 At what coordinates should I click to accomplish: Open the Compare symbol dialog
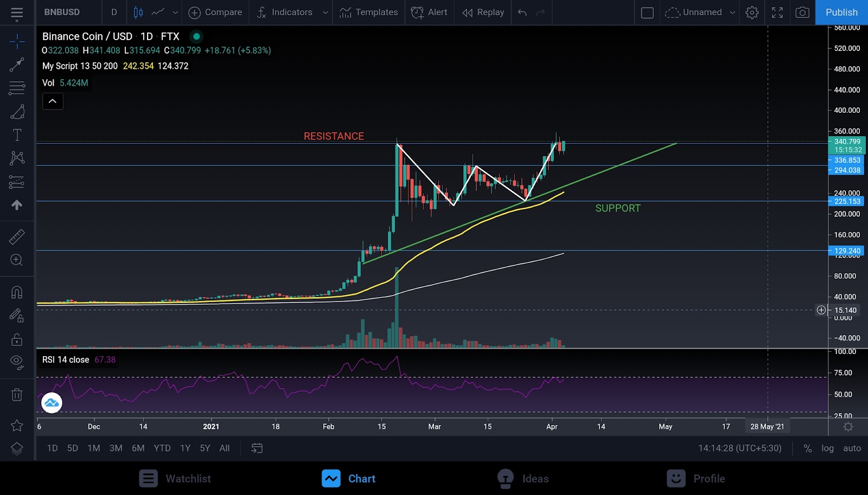[x=215, y=12]
